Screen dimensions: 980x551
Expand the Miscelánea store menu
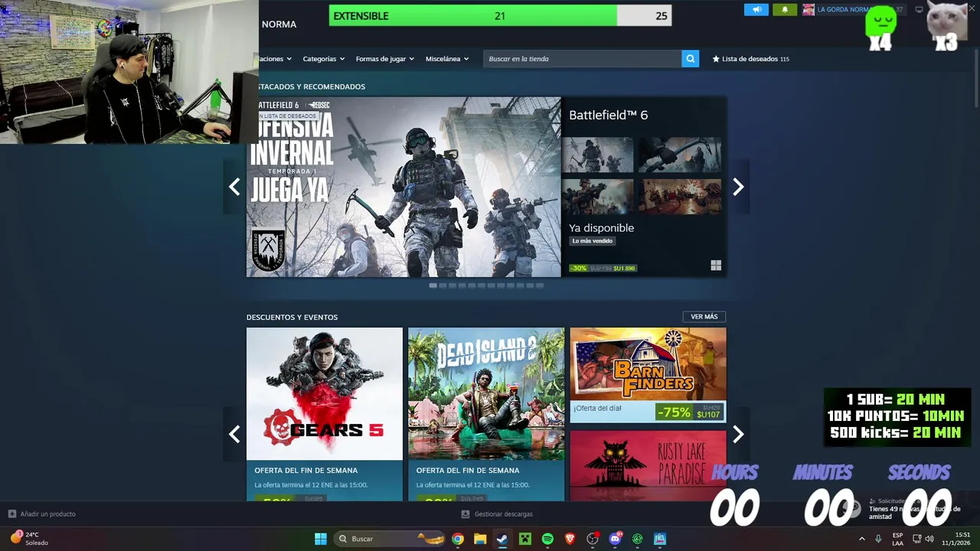447,59
